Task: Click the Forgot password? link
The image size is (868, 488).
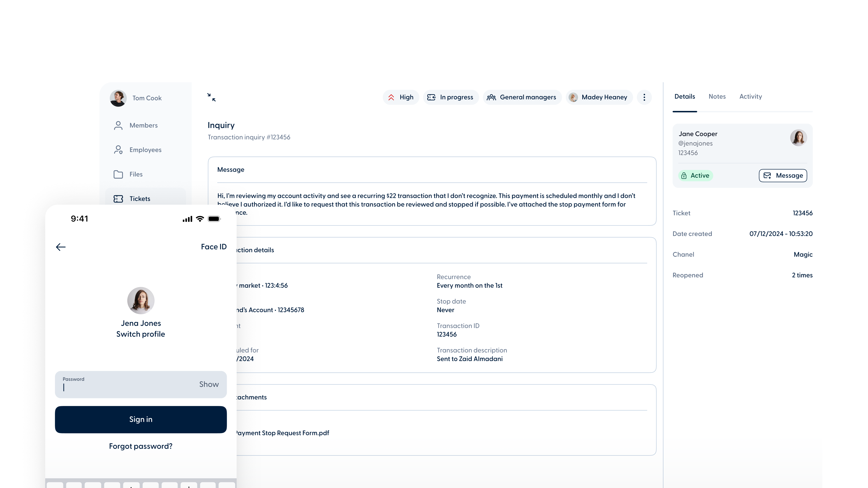Action: (141, 446)
